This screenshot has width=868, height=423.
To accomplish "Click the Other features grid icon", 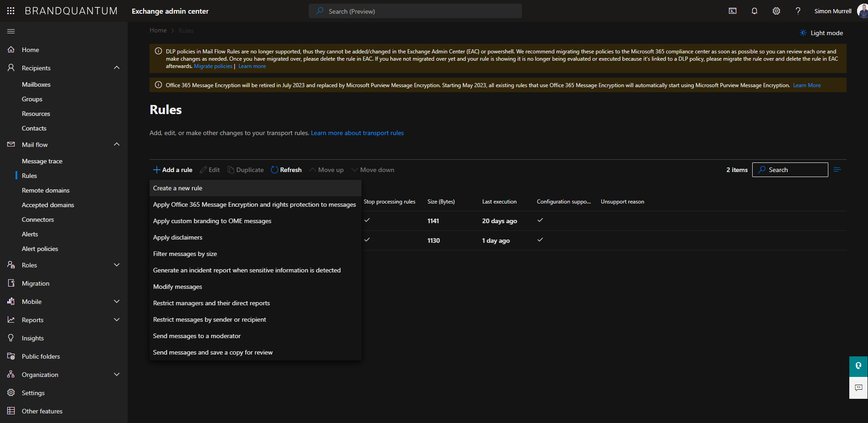I will pyautogui.click(x=11, y=411).
